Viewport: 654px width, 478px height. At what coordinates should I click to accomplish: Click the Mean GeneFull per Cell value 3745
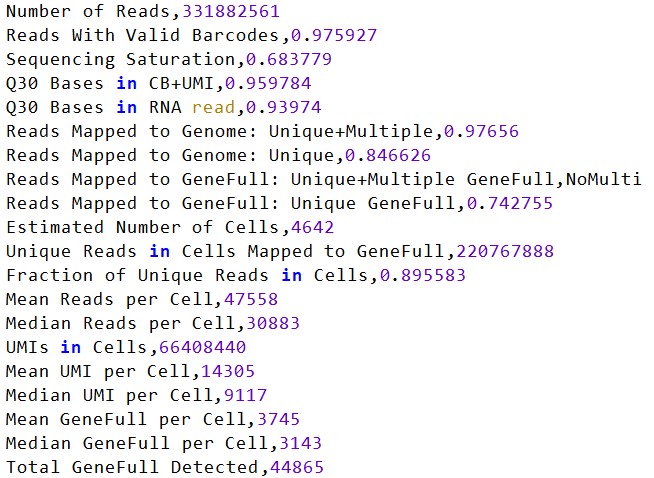tap(279, 419)
